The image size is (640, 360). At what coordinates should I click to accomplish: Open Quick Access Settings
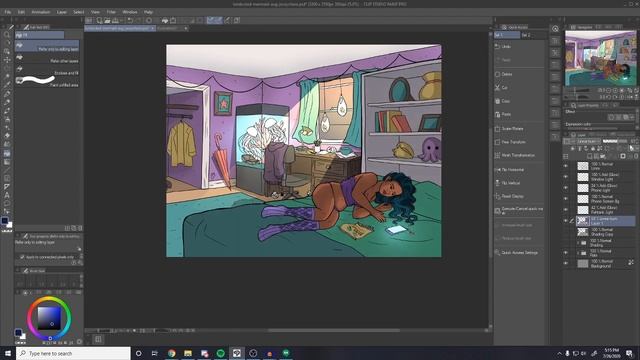[519, 253]
